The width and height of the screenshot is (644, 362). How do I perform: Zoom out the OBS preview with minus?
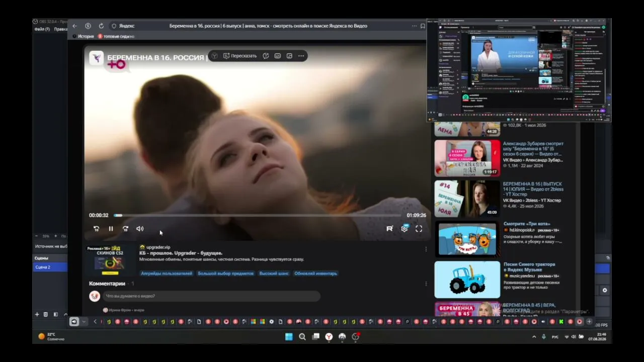[36, 236]
